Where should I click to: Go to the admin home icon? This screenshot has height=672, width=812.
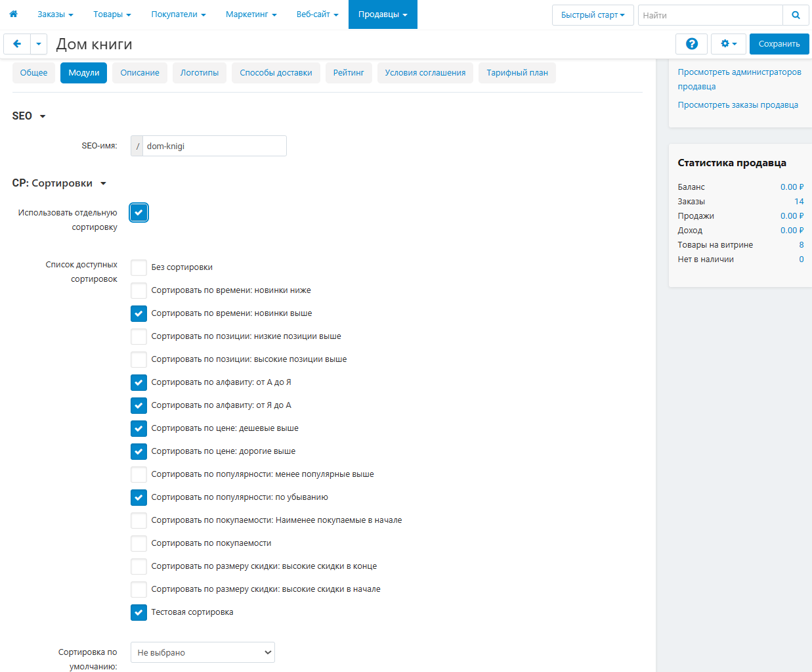[13, 14]
